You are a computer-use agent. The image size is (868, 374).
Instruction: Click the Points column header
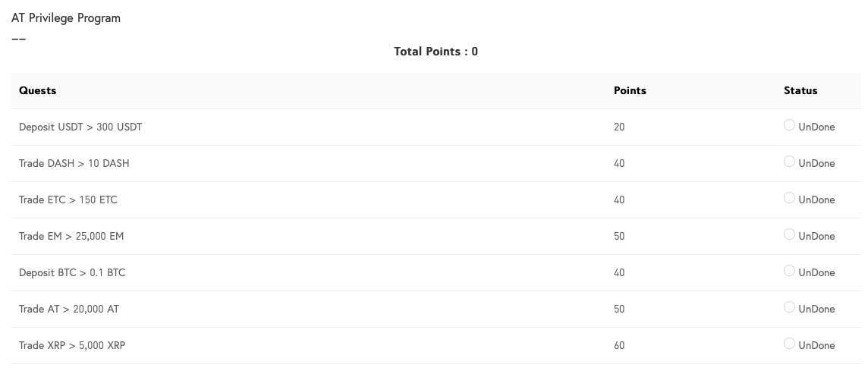(x=630, y=91)
